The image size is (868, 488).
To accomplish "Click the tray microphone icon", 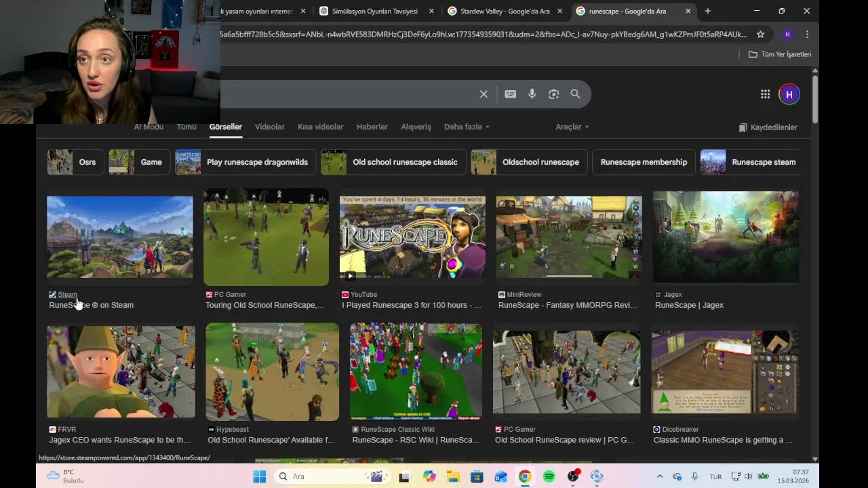I will tap(694, 476).
